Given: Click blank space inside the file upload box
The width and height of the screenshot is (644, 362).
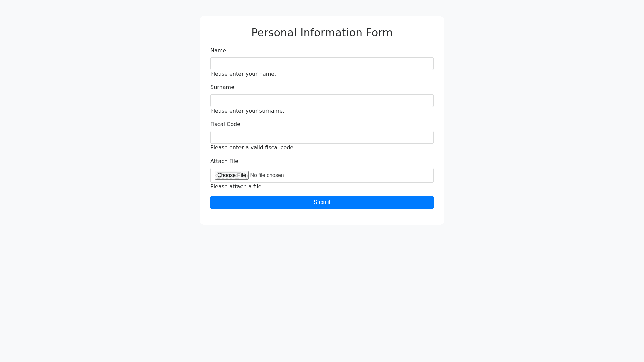Looking at the screenshot, I should (x=362, y=175).
